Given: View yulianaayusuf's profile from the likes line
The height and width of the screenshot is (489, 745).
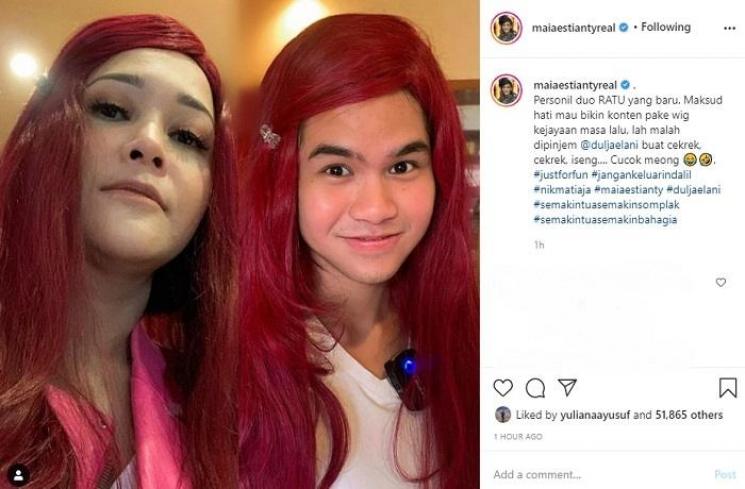Looking at the screenshot, I should coord(595,415).
